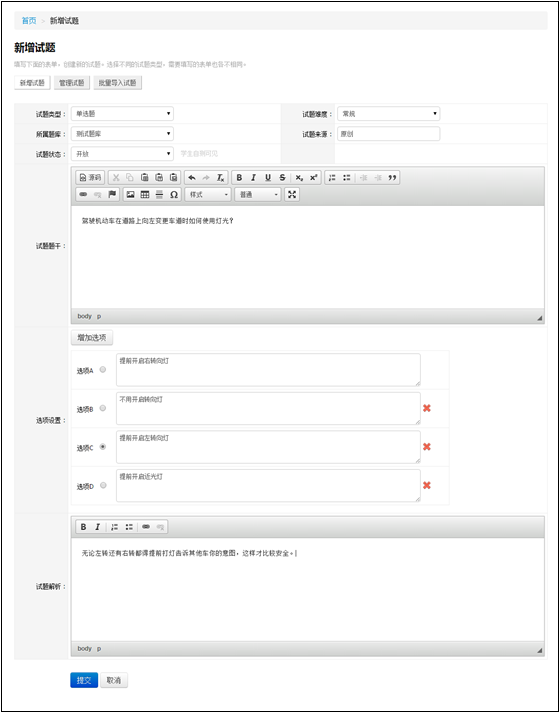The image size is (560, 714).
Task: Open the 试题状态 dropdown showing 开放
Action: click(x=122, y=154)
